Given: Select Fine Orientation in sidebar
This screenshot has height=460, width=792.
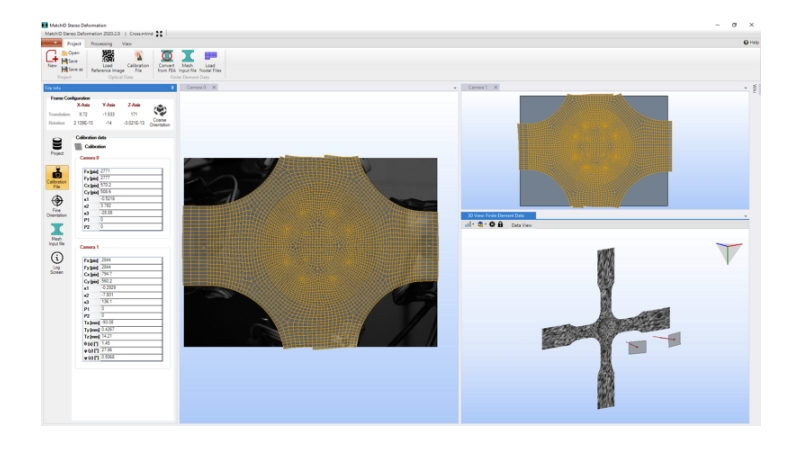Looking at the screenshot, I should click(x=56, y=205).
